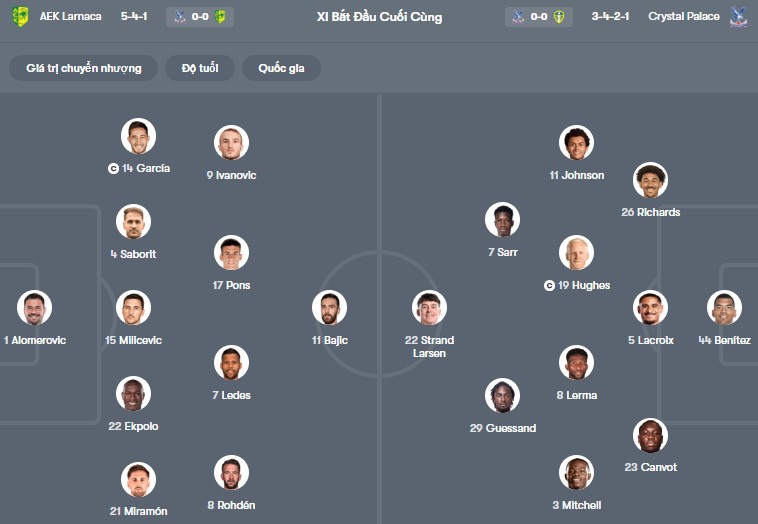
Task: Open captain Hughes's player photo
Action: [x=576, y=253]
